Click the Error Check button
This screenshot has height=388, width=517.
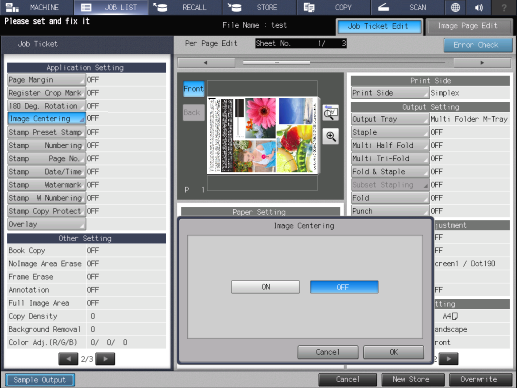478,45
